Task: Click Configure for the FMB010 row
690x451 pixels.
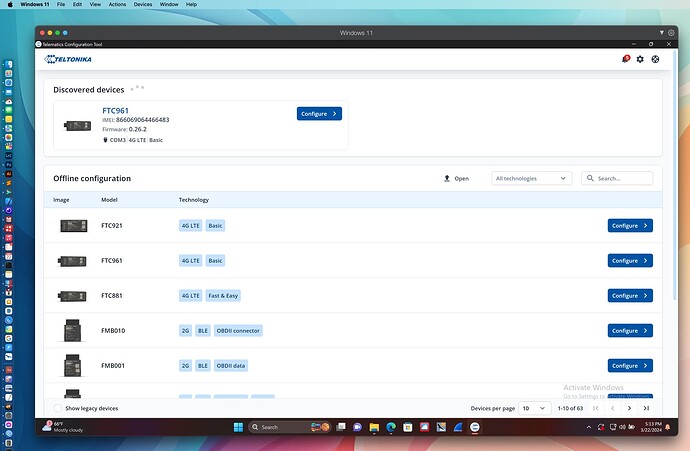Action: tap(630, 330)
